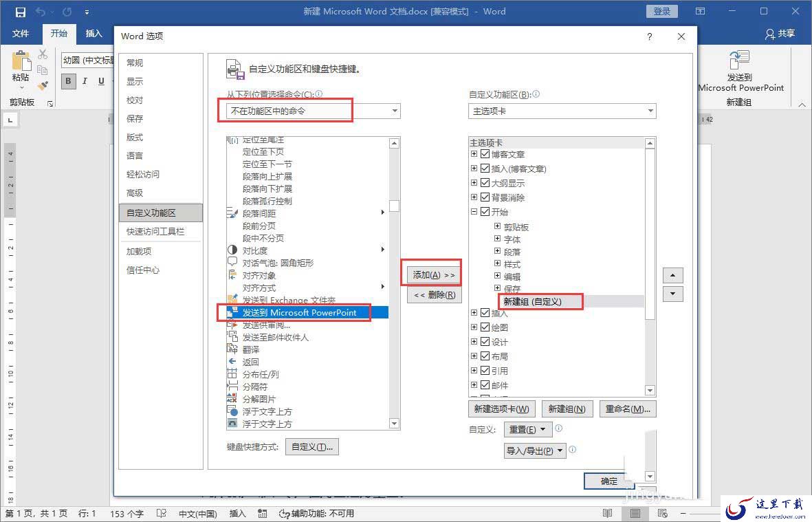Click the 确定 button
812x522 pixels.
(609, 481)
